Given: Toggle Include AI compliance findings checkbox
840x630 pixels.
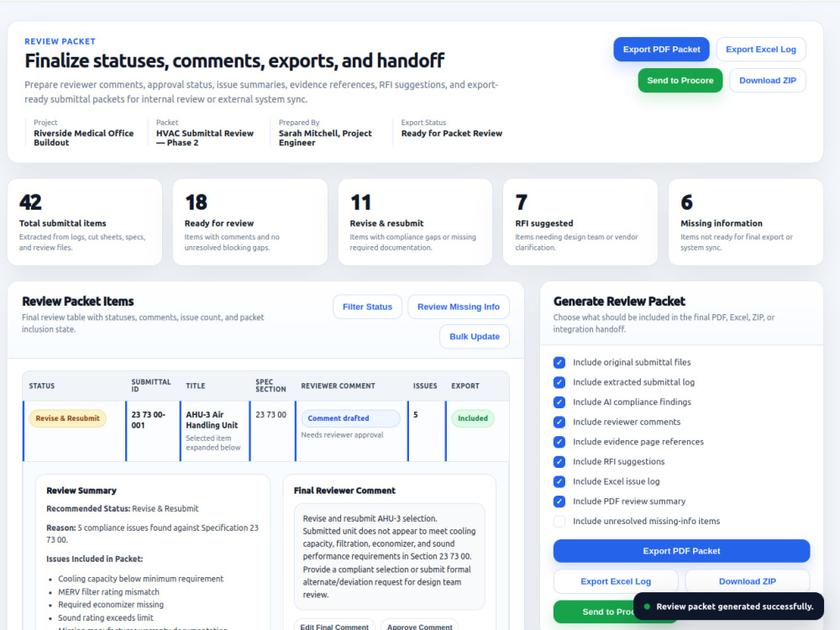Looking at the screenshot, I should coord(559,402).
